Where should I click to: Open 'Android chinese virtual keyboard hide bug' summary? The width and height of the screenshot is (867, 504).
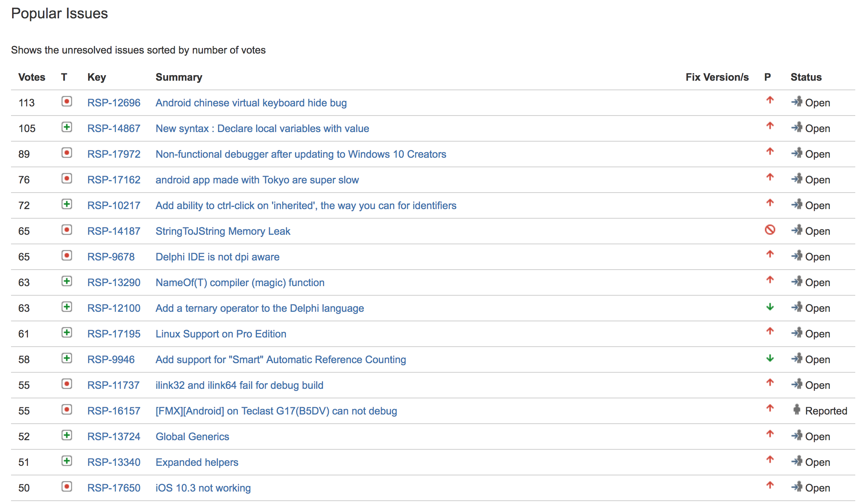point(251,103)
